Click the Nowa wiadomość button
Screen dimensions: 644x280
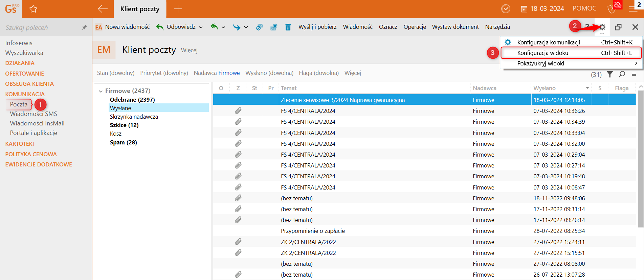[x=127, y=27]
